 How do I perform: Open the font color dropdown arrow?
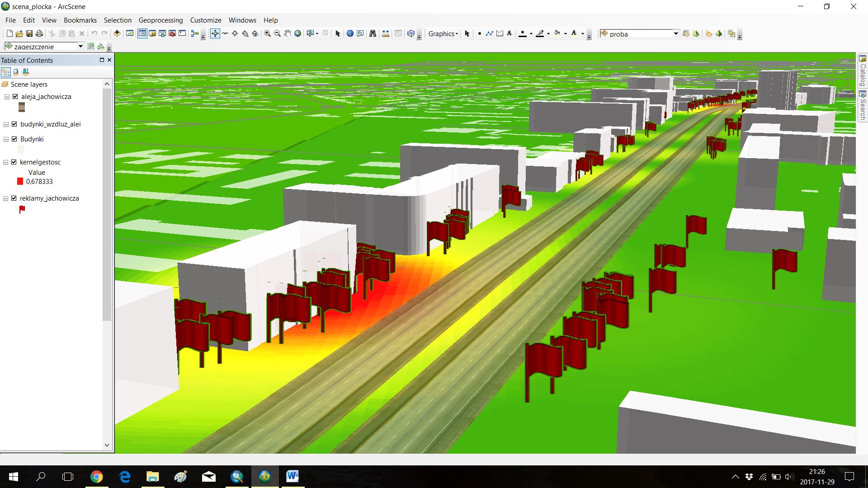583,33
